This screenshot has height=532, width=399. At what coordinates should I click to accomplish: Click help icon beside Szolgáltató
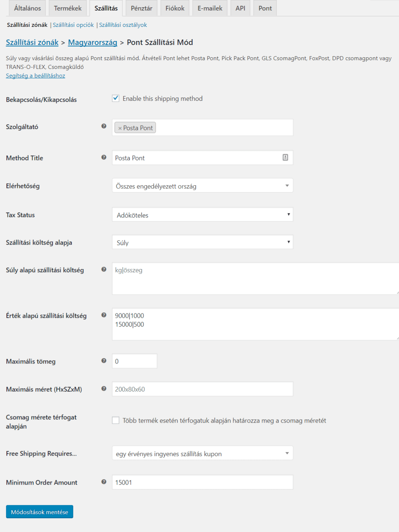[104, 126]
